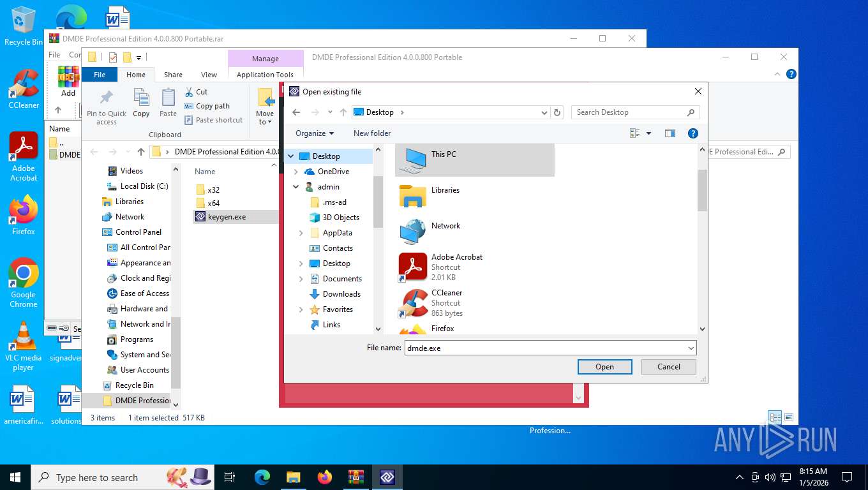Click preview pane icon in Open dialog

click(x=670, y=133)
